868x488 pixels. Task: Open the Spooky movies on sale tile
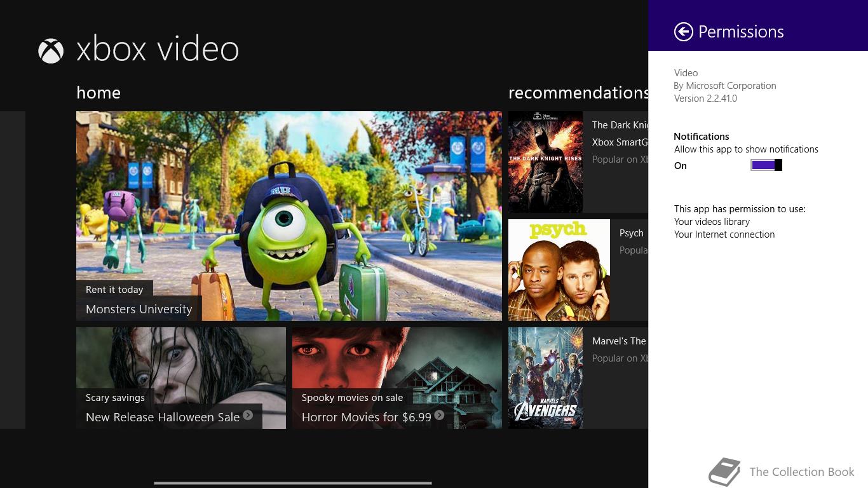[x=397, y=378]
